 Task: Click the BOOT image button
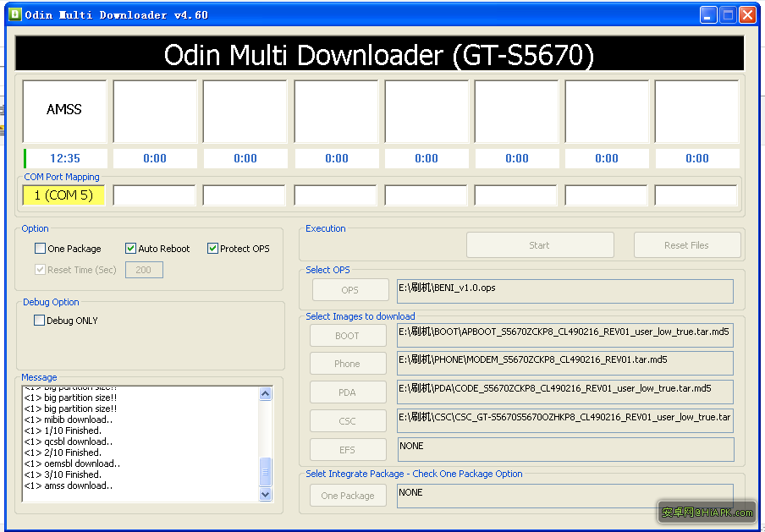click(347, 336)
